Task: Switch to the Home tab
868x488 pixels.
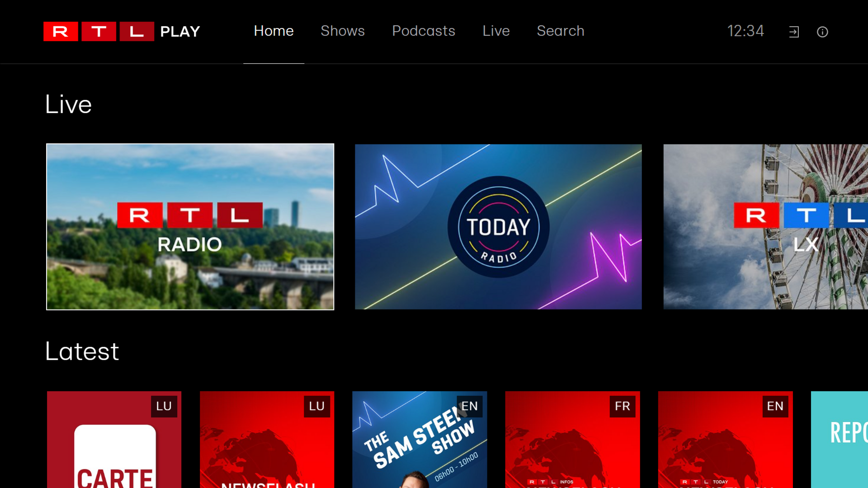Action: point(274,31)
